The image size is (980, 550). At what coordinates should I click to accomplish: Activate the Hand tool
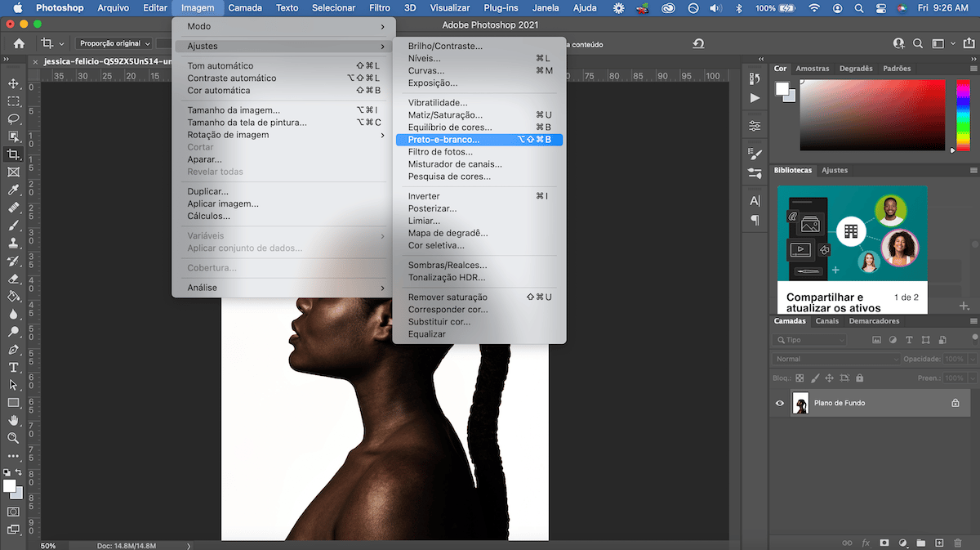[x=13, y=420]
